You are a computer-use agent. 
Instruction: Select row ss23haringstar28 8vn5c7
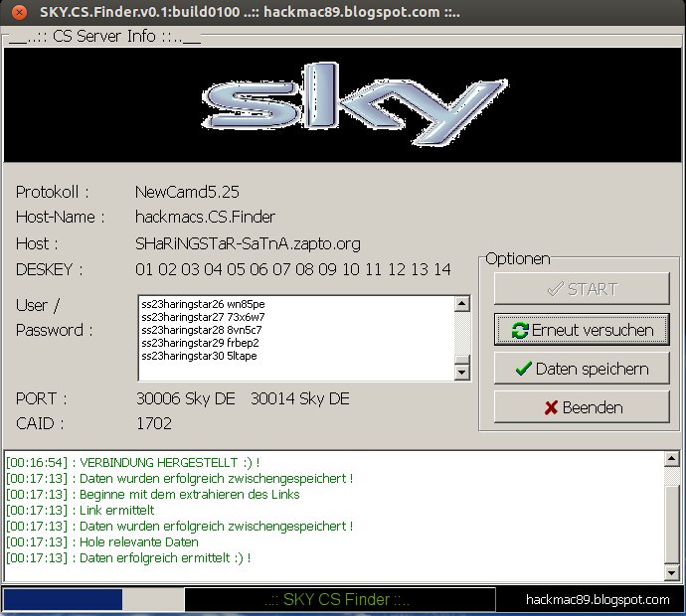(202, 330)
